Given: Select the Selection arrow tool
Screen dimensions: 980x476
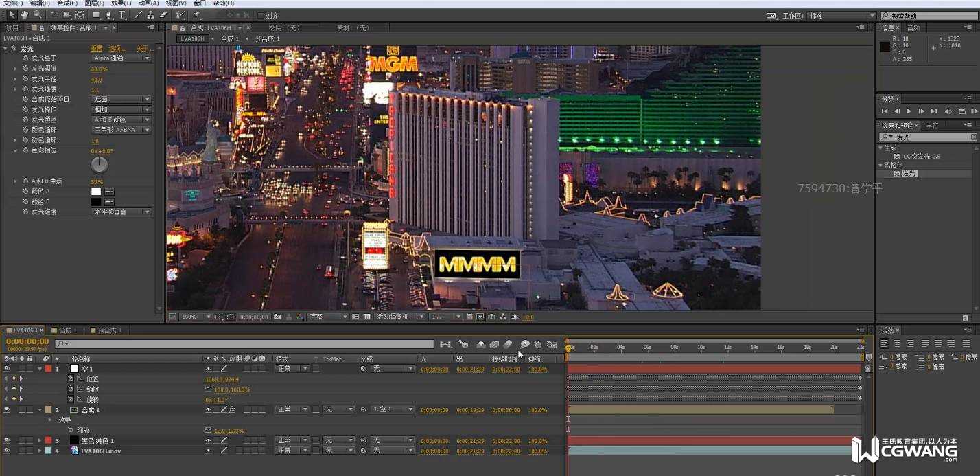Looking at the screenshot, I should [x=12, y=14].
